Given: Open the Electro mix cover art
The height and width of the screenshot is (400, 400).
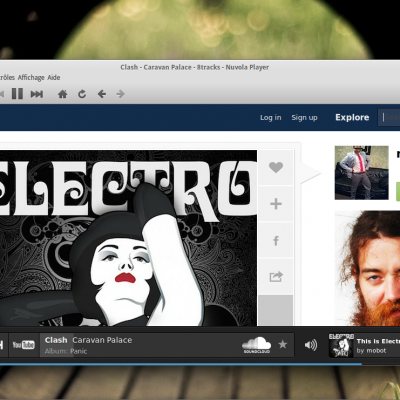Looking at the screenshot, I should 128,238.
